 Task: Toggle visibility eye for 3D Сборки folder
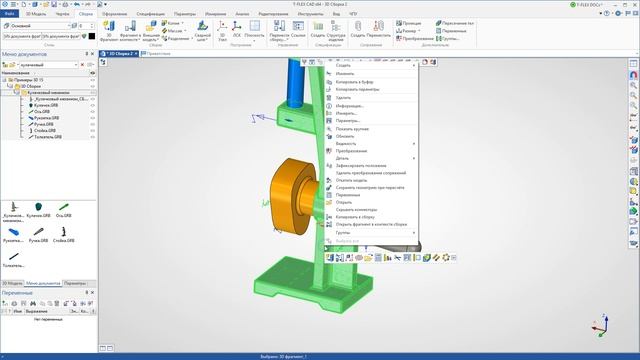(93, 86)
